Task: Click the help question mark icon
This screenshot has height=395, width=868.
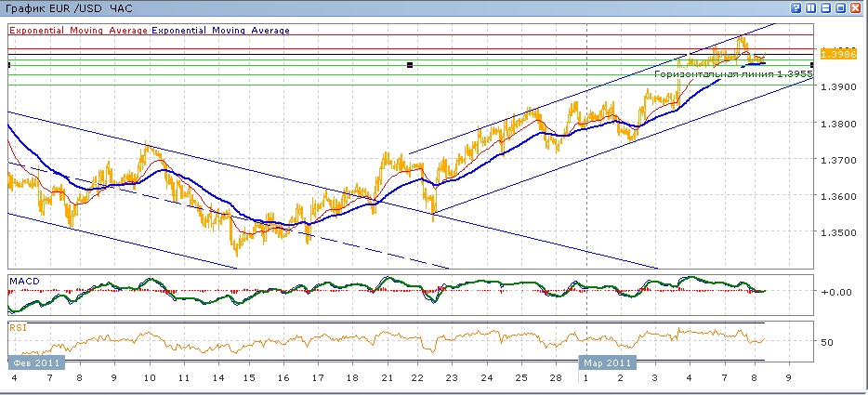Action: (797, 7)
